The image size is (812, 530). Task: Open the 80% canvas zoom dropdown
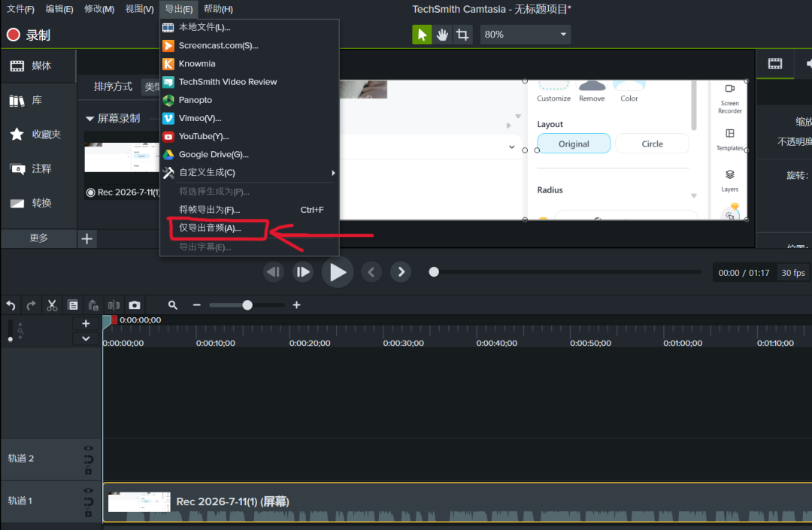click(x=525, y=35)
